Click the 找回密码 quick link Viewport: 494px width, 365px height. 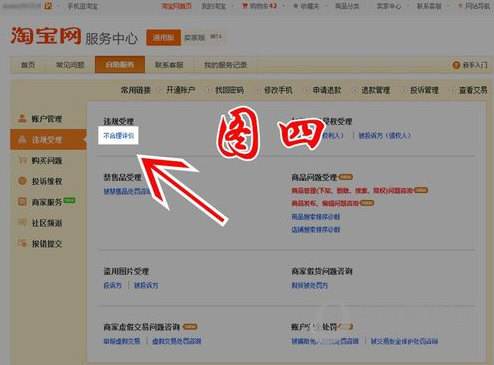point(229,90)
